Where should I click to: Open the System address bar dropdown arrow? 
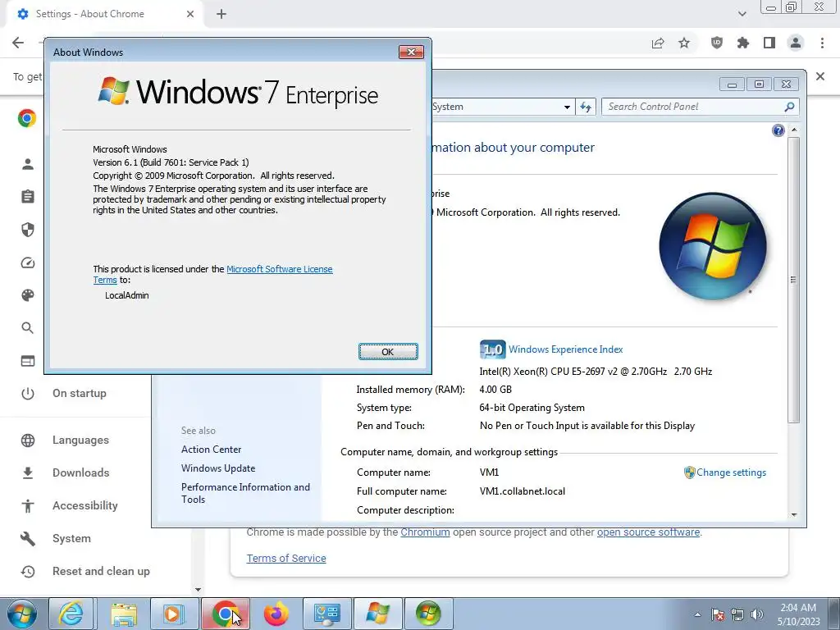567,107
